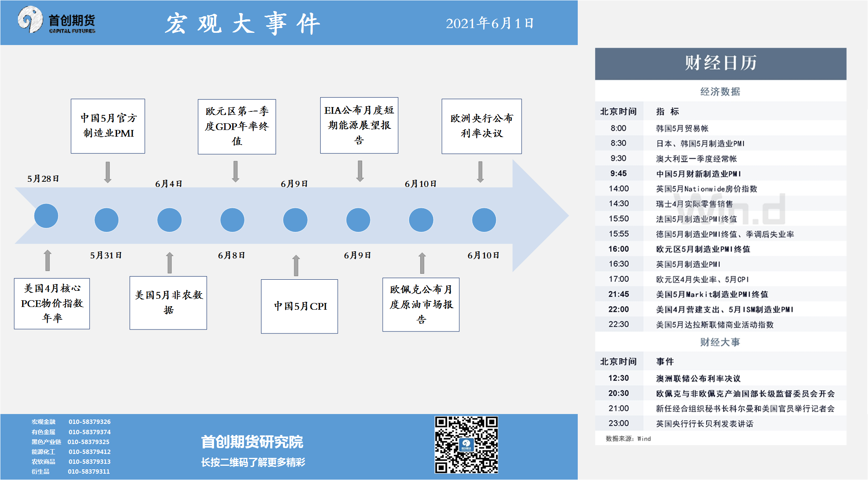This screenshot has width=868, height=480.
Task: Click the QR code image
Action: (466, 444)
